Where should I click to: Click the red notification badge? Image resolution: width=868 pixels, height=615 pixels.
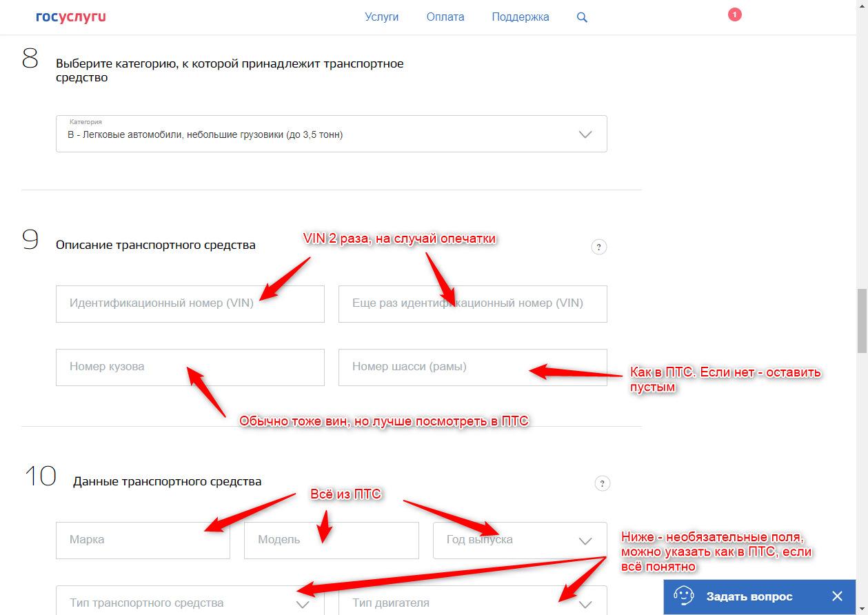[734, 14]
